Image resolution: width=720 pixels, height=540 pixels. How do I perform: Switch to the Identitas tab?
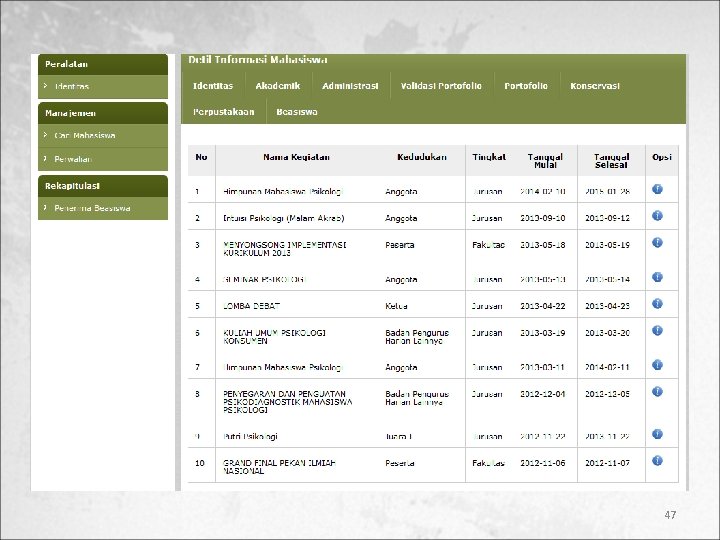pos(213,86)
